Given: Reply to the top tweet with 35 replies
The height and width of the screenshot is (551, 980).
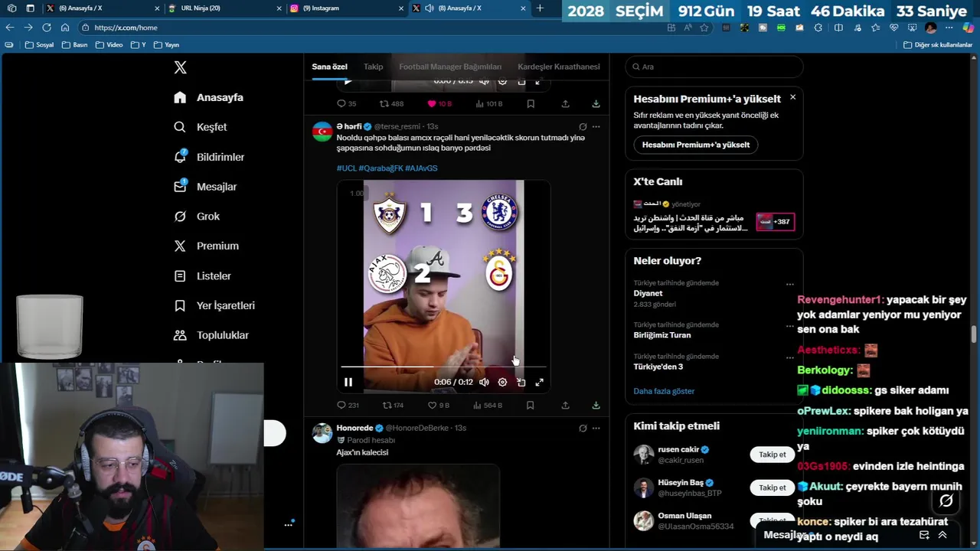Looking at the screenshot, I should 346,103.
